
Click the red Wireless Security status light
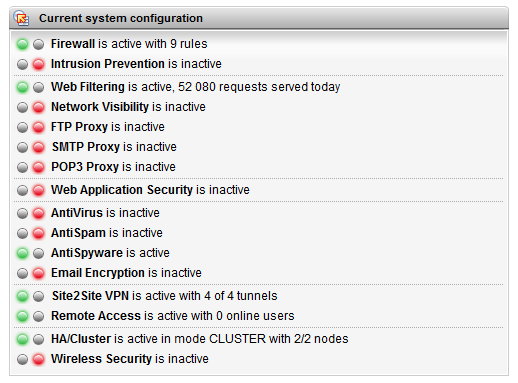pyautogui.click(x=39, y=359)
